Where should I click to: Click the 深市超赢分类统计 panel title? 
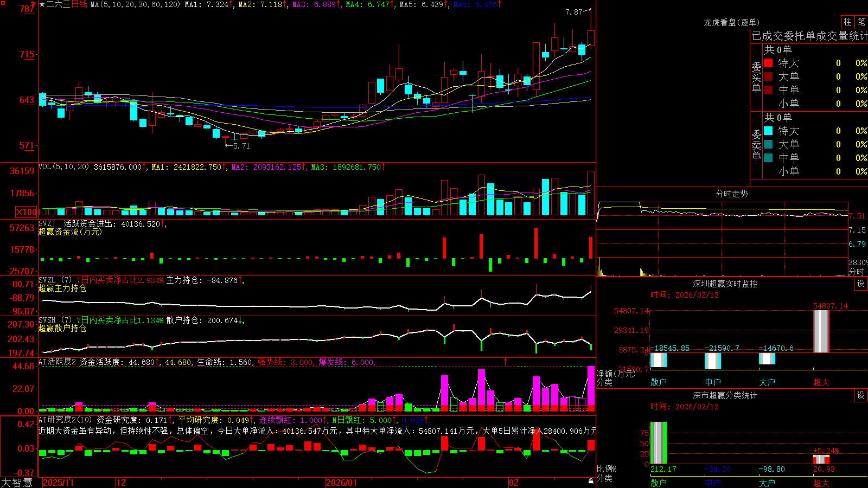725,395
